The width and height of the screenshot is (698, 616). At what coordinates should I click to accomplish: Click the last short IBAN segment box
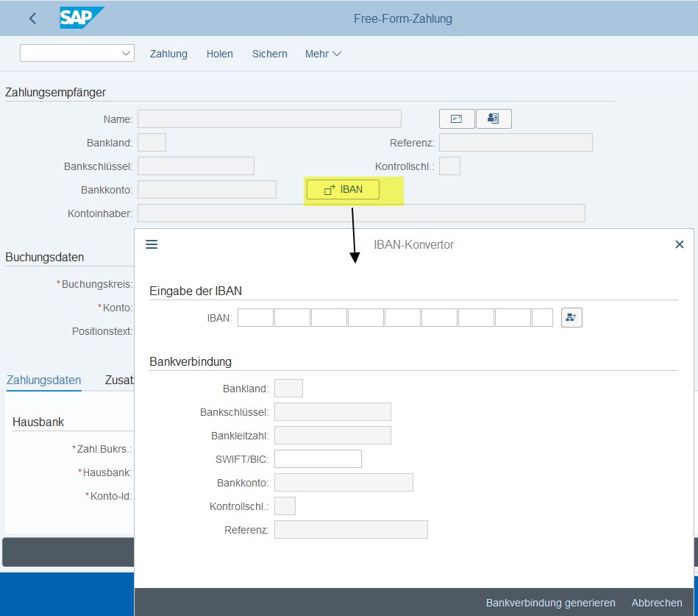542,318
